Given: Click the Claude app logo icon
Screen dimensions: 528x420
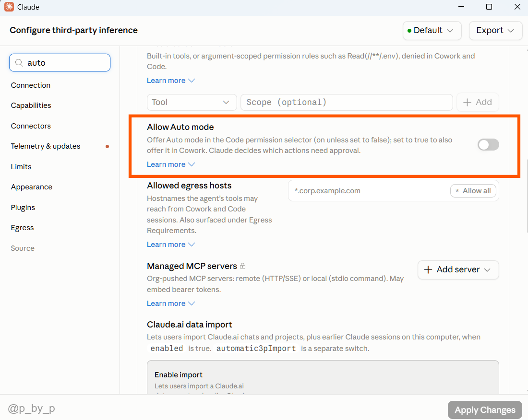Looking at the screenshot, I should (x=9, y=7).
